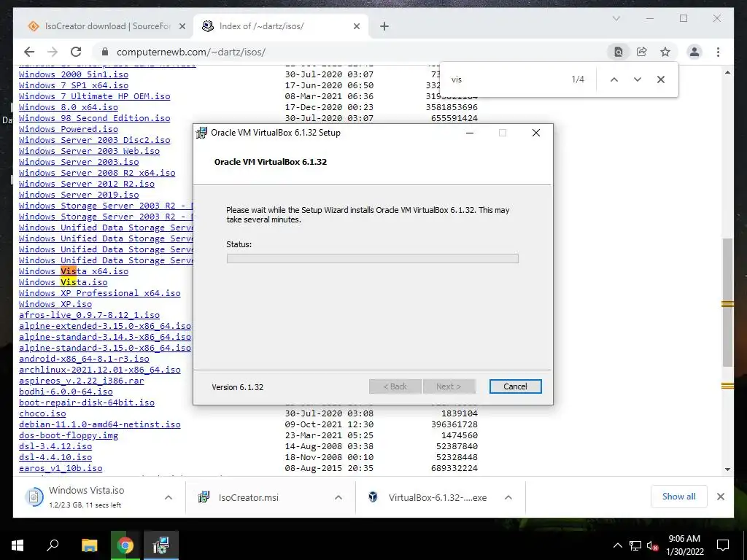Viewport: 747px width, 560px height.
Task: Cancel the VirtualBox installation
Action: click(515, 386)
